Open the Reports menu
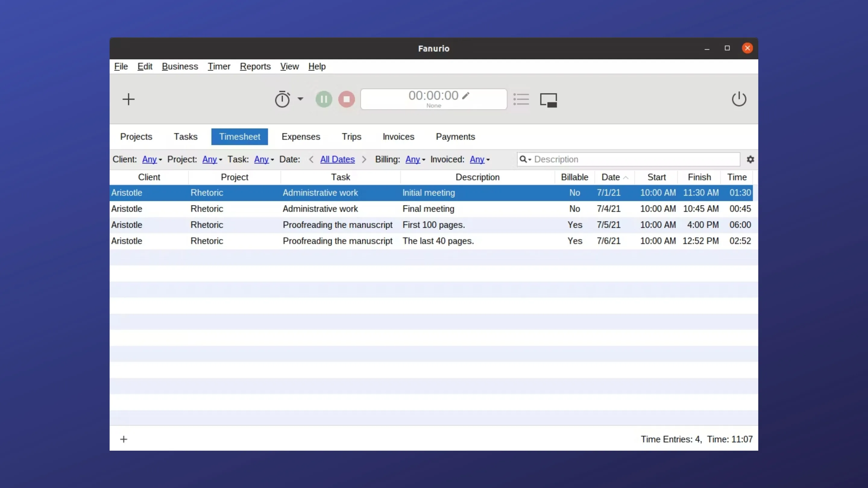Viewport: 868px width, 488px height. tap(255, 66)
